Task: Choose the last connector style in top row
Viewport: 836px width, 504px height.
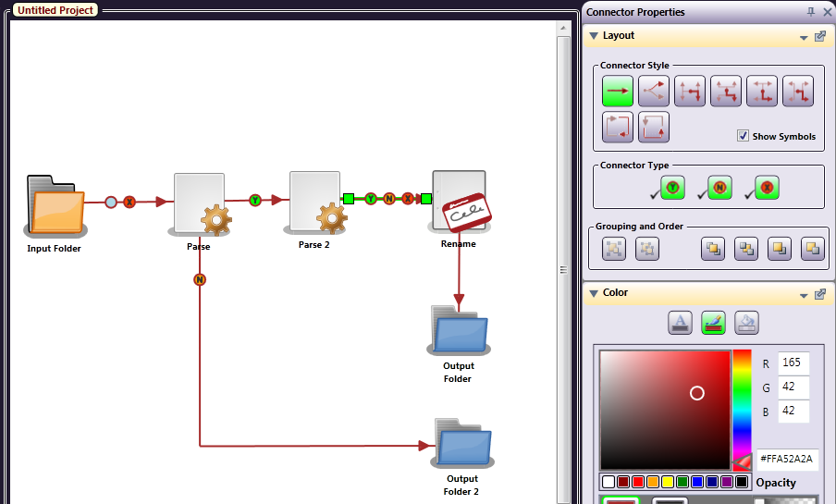Action: click(798, 91)
